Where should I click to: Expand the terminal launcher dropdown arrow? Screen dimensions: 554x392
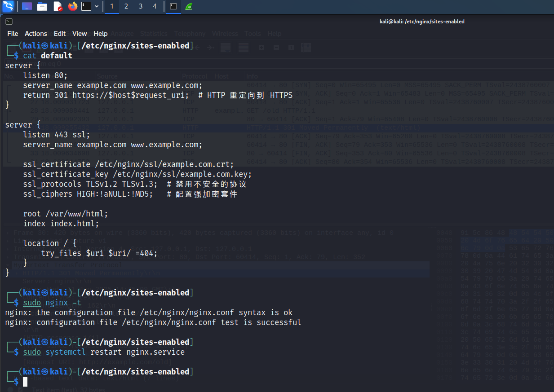click(x=97, y=6)
